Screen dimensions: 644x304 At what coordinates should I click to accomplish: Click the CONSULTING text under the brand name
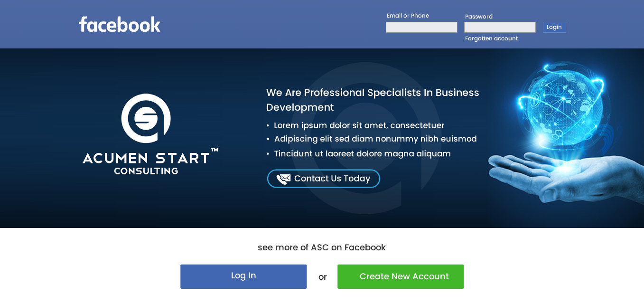[146, 171]
